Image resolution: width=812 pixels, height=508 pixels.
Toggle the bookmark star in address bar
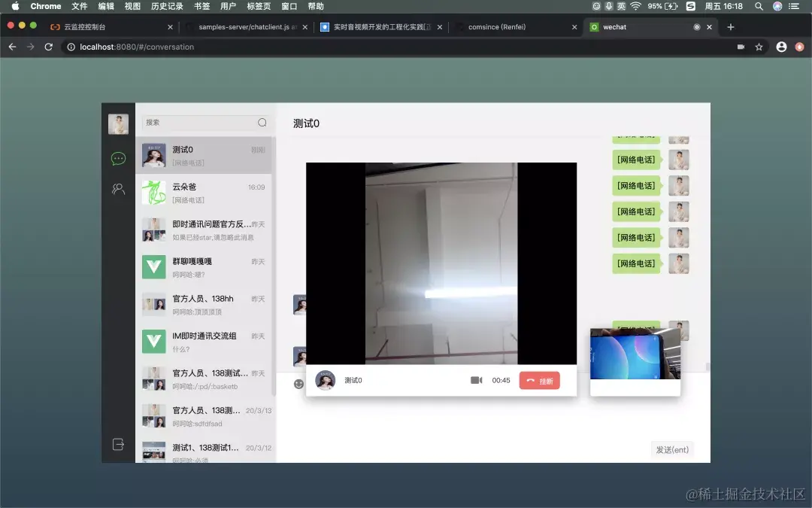(760, 47)
